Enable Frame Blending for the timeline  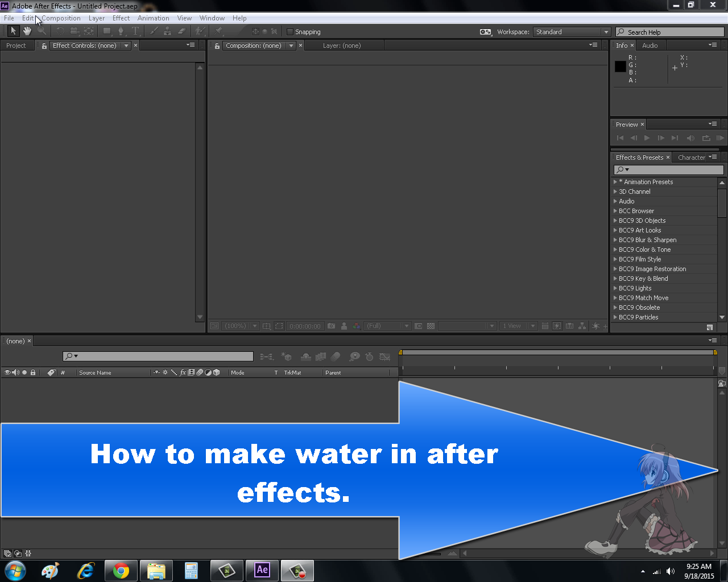(320, 356)
